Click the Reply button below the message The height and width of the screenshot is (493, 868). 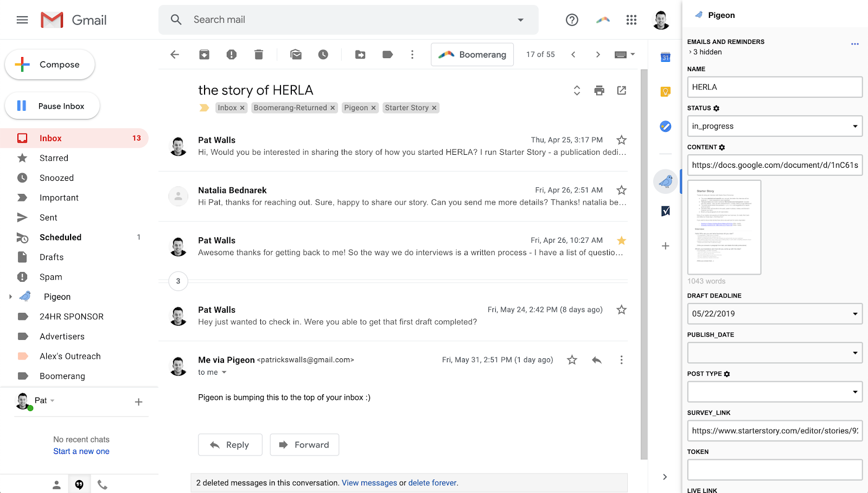[x=230, y=445]
